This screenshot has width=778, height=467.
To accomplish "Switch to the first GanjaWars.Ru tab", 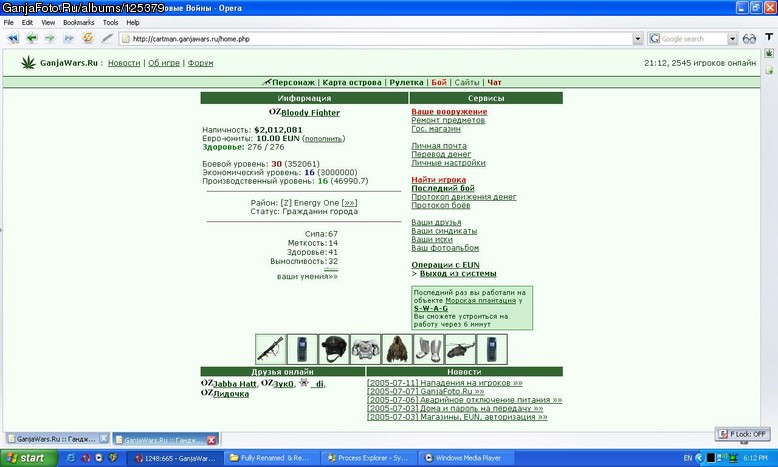I will click(x=58, y=439).
